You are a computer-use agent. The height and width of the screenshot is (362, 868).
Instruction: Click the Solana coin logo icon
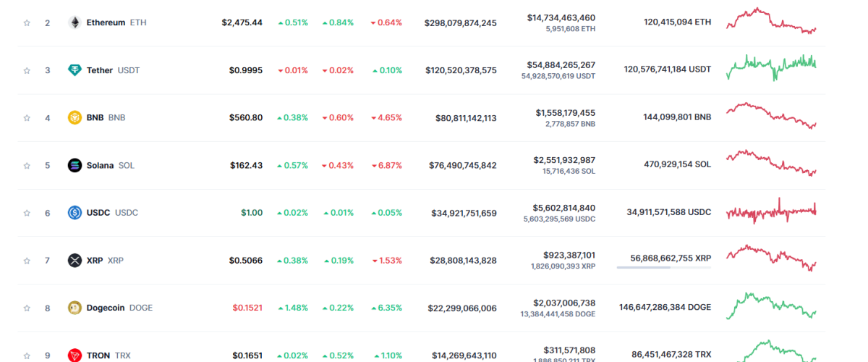[x=74, y=165]
